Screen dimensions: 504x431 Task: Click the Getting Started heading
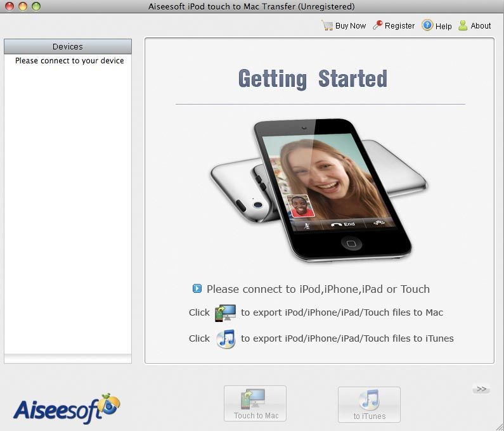point(313,79)
